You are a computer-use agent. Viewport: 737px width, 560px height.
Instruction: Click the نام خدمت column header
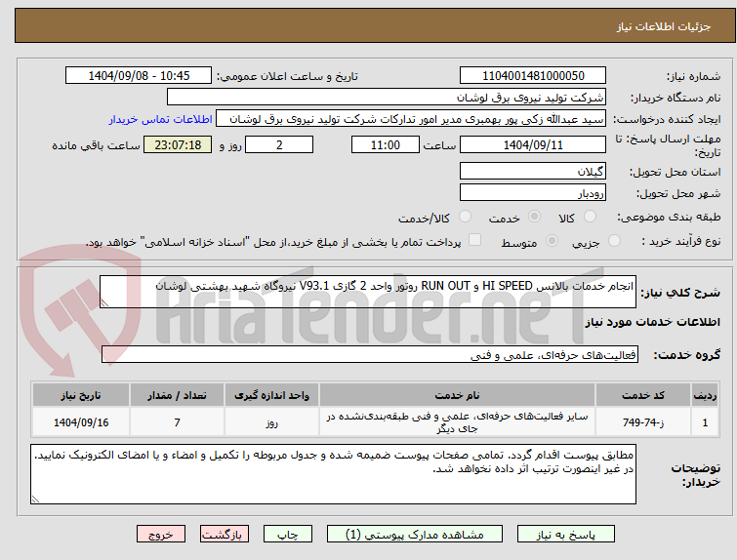[x=457, y=395]
